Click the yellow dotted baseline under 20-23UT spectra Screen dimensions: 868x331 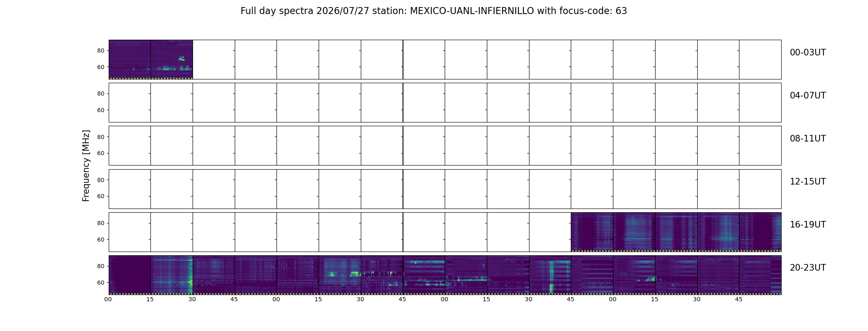[445, 294]
